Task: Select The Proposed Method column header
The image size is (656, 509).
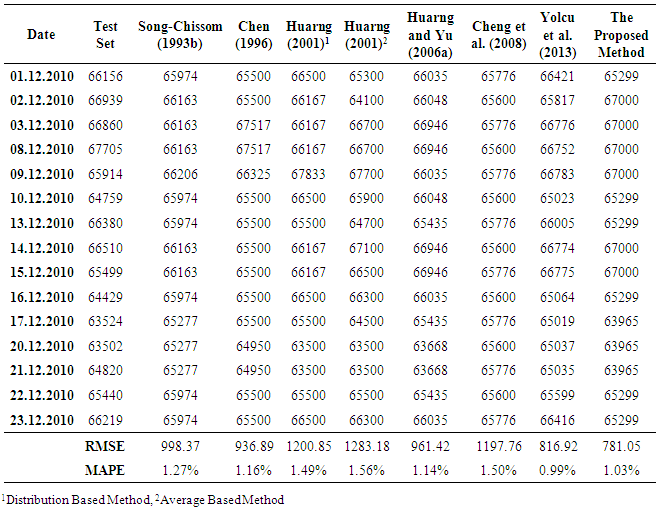Action: (x=621, y=34)
